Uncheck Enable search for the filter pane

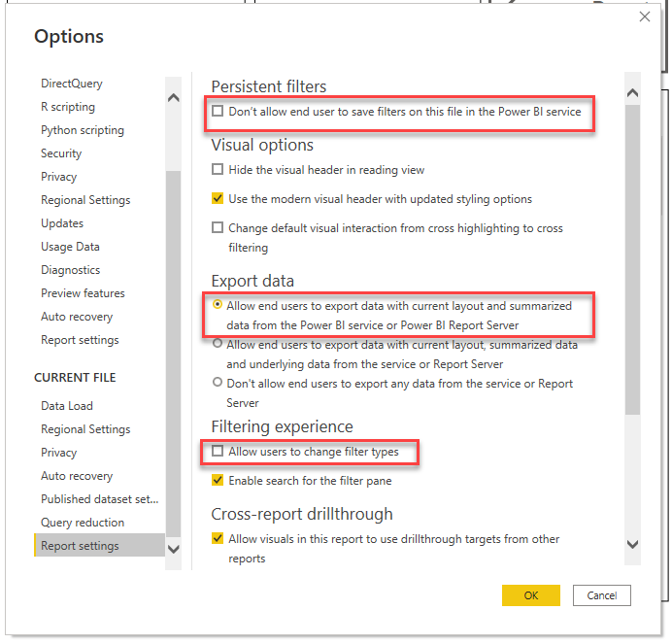(218, 480)
